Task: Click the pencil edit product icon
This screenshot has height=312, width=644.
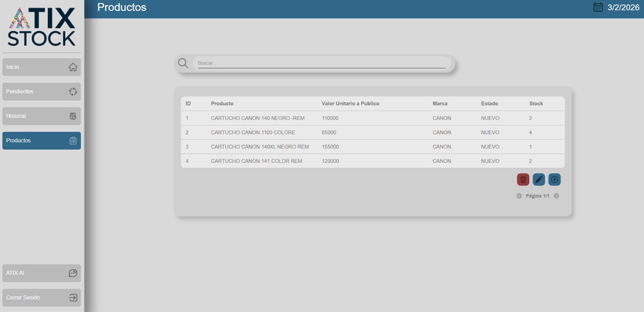Action: point(539,180)
